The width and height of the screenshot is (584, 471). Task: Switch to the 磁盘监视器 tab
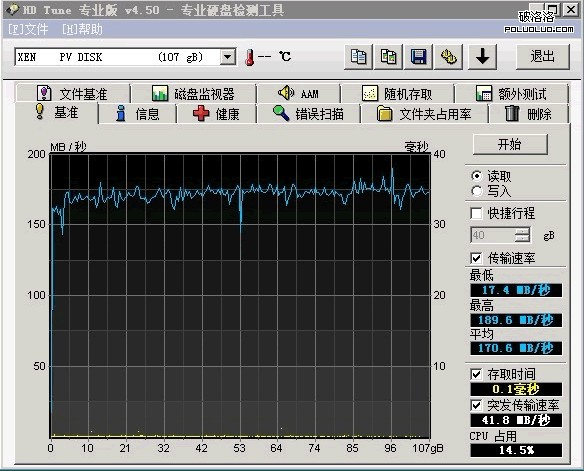point(194,93)
